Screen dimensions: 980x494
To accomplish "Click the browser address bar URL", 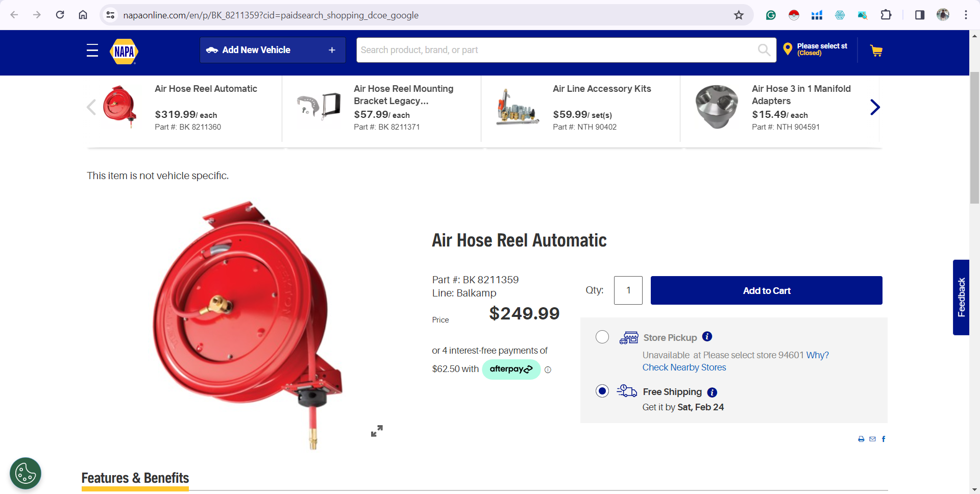I will 271,15.
